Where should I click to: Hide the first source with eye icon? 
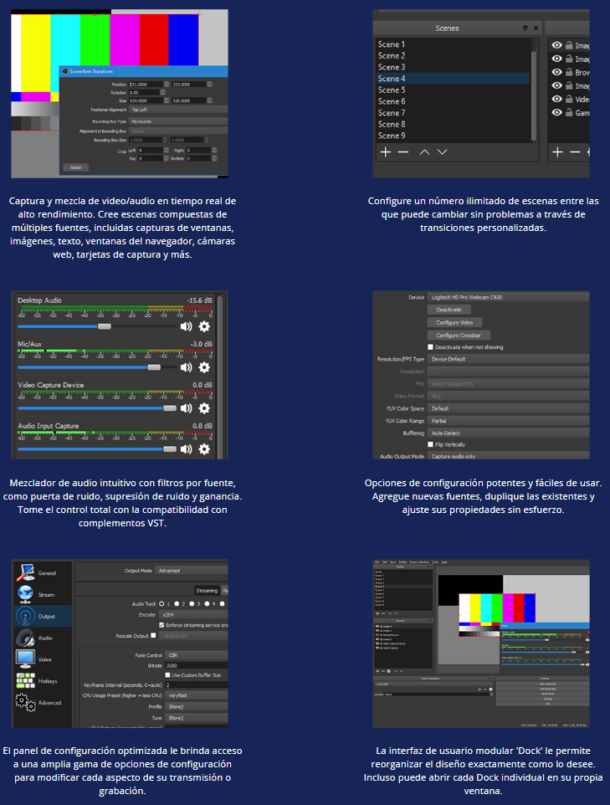point(556,45)
